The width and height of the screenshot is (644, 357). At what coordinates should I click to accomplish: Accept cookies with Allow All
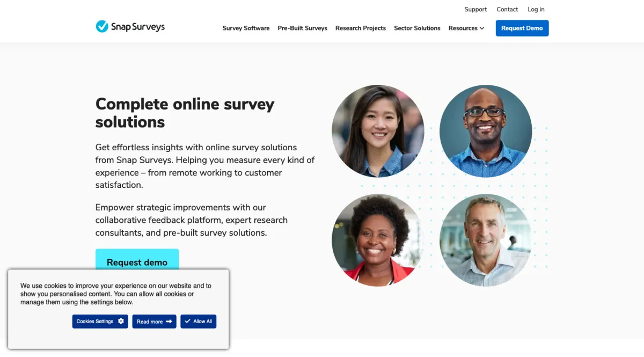198,321
